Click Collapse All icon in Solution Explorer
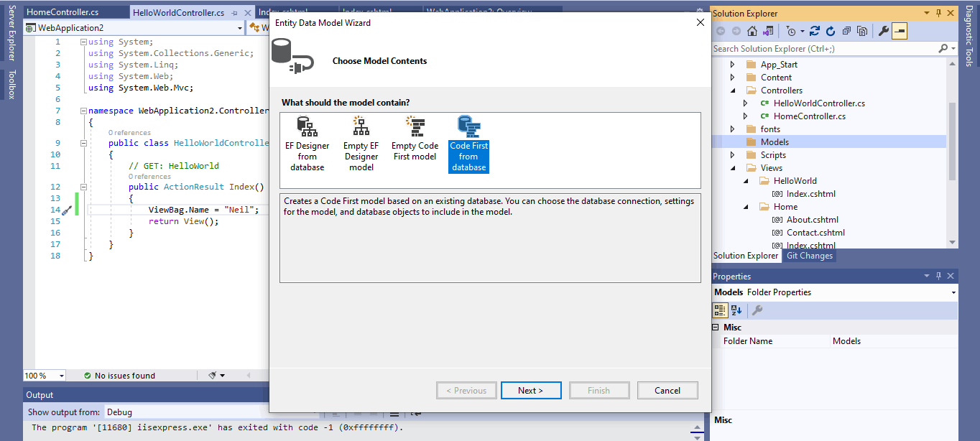 tap(846, 32)
